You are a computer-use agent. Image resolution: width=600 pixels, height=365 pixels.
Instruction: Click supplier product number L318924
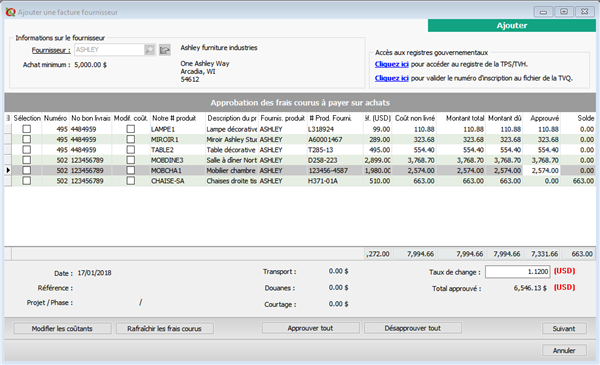pos(321,129)
